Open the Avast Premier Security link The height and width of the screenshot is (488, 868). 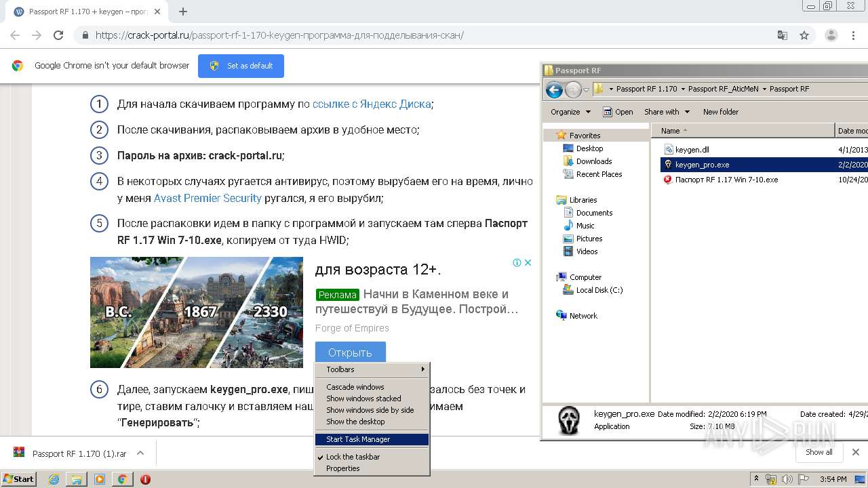click(208, 198)
